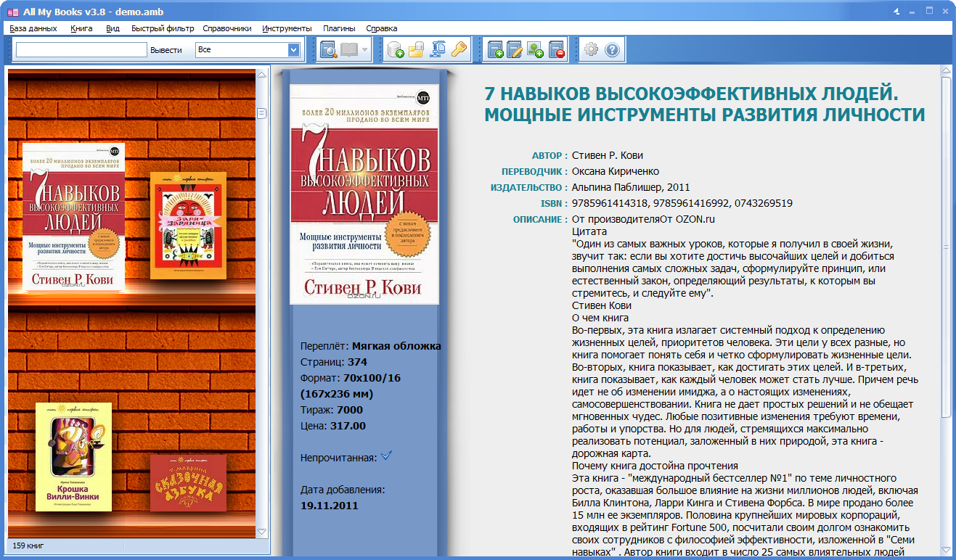Toggle the "Непрочитанная" checkmark

point(386,456)
